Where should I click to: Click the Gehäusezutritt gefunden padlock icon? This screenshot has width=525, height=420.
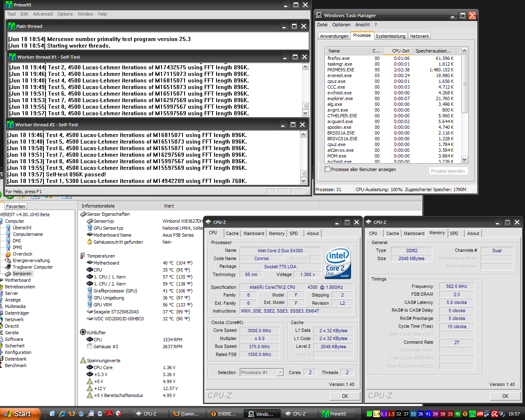click(90, 242)
